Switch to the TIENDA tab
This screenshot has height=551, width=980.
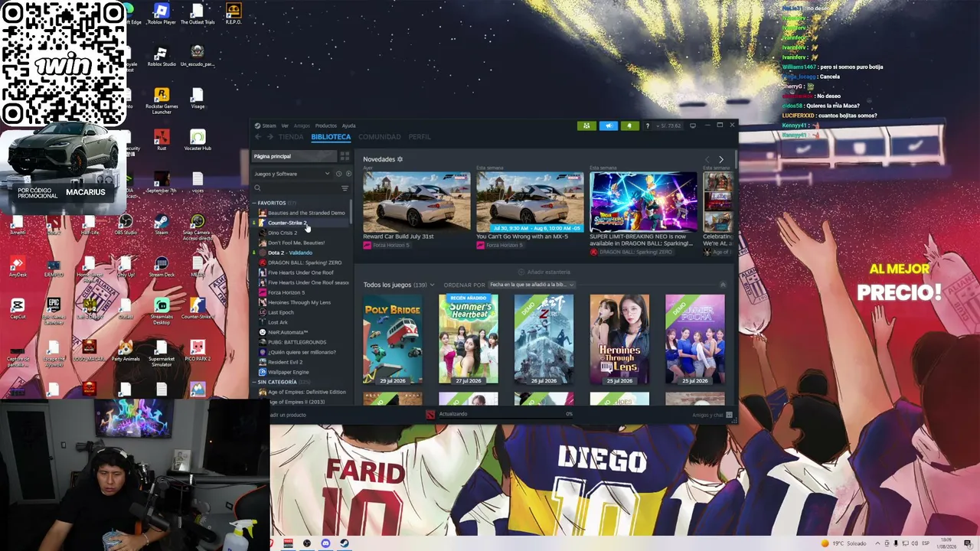(291, 137)
